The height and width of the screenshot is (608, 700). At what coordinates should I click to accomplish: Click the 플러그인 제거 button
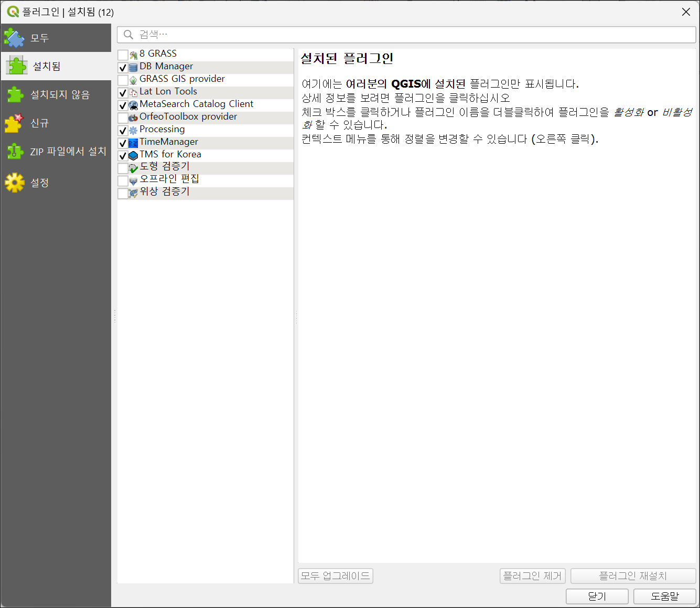pyautogui.click(x=532, y=576)
